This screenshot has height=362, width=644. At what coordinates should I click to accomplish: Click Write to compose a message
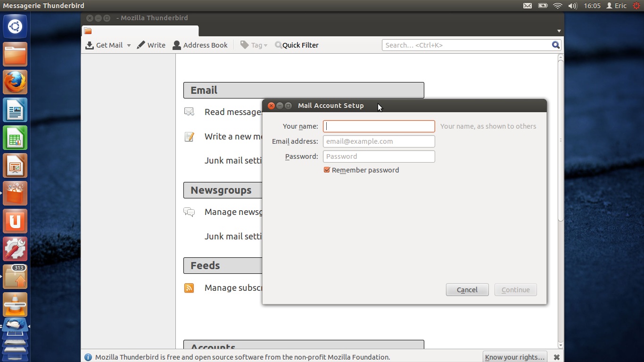[151, 45]
